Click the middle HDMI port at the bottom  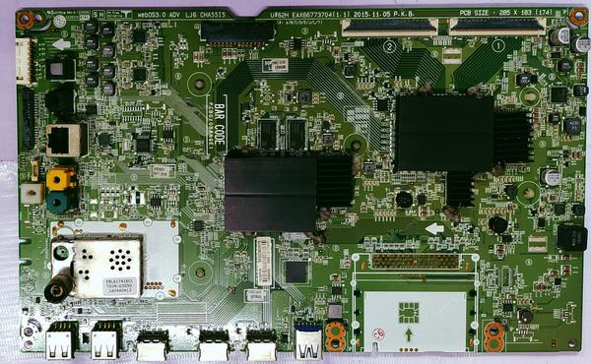coord(214,344)
